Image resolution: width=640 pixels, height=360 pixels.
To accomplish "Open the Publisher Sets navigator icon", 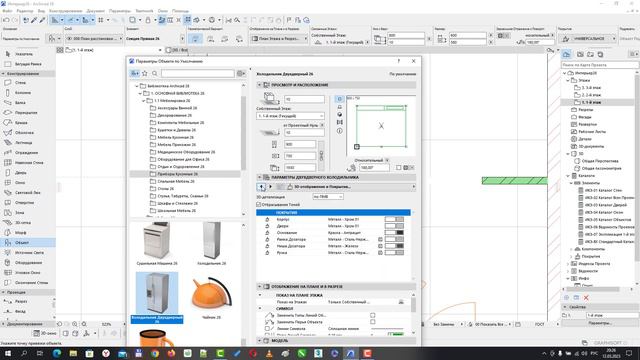I will click(600, 54).
